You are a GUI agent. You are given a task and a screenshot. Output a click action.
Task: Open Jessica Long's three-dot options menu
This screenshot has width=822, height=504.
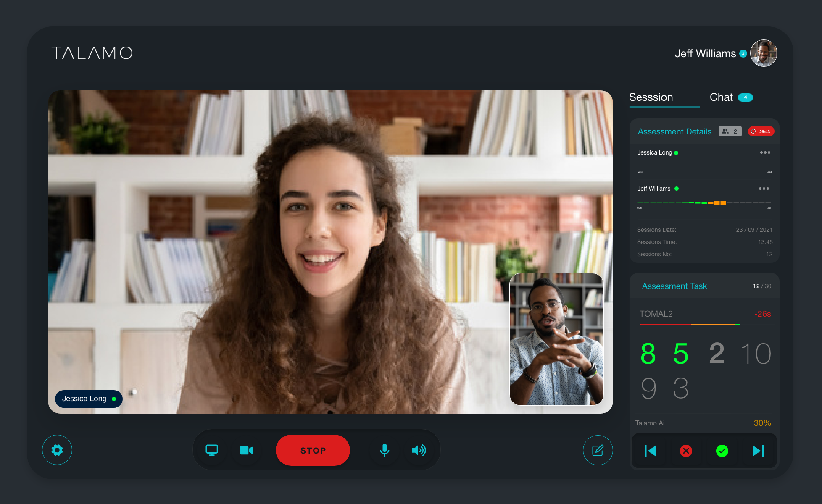coord(765,152)
